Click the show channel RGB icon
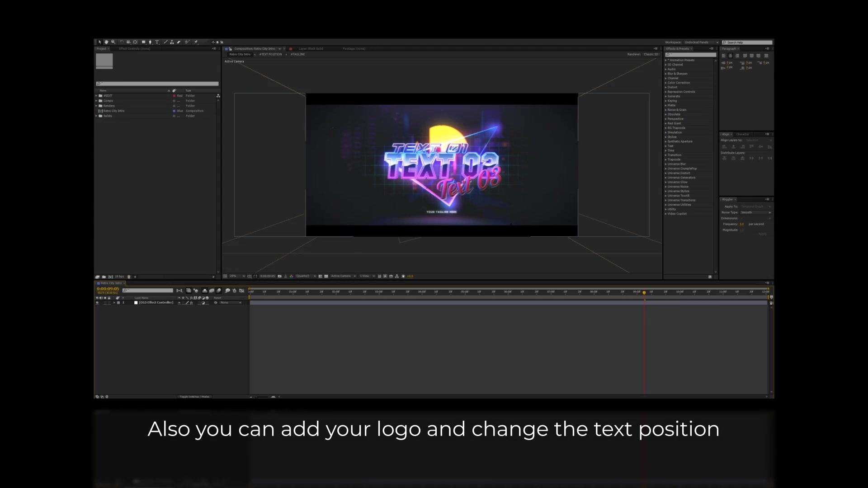Viewport: 868px width, 488px height. point(292,276)
